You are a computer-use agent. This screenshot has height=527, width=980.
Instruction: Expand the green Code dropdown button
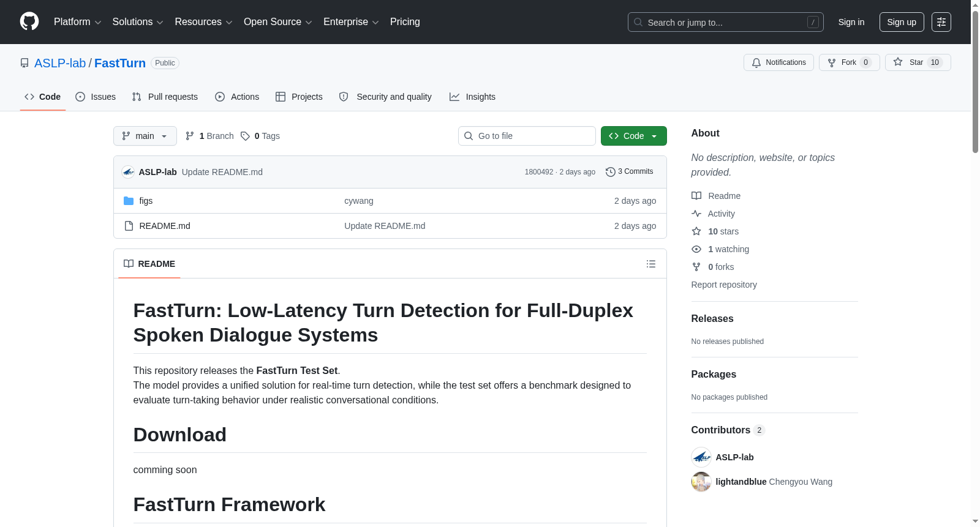(633, 136)
